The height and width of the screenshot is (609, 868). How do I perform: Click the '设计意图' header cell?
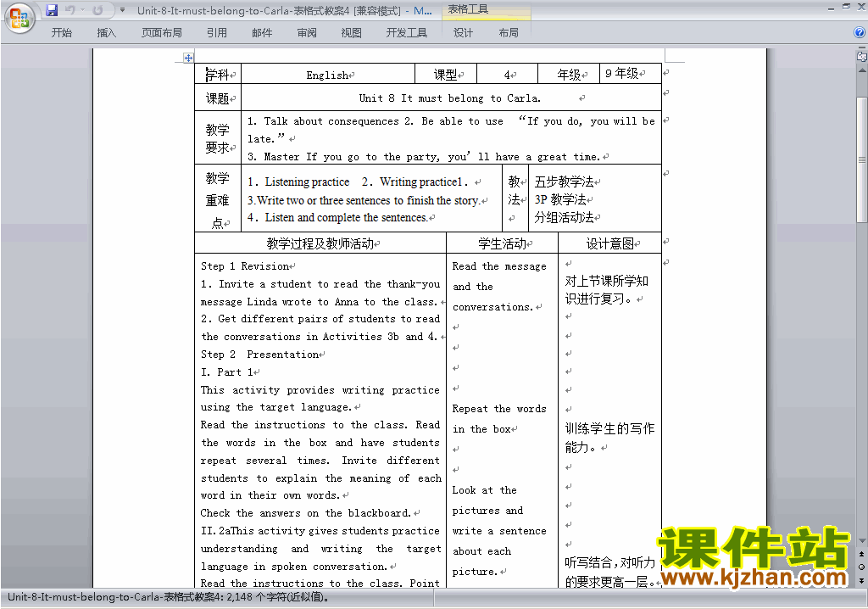[x=610, y=243]
